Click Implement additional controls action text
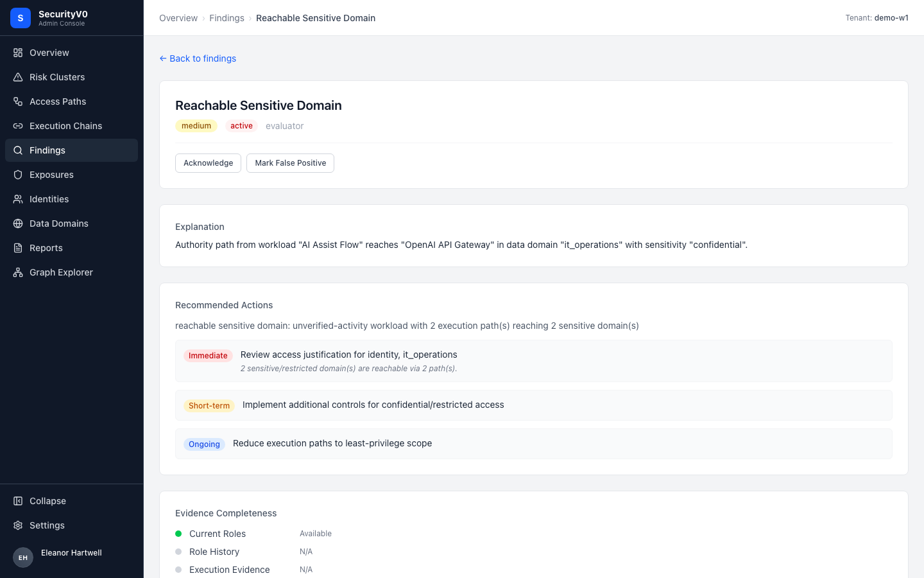Screen dimensions: 924x578 373,405
